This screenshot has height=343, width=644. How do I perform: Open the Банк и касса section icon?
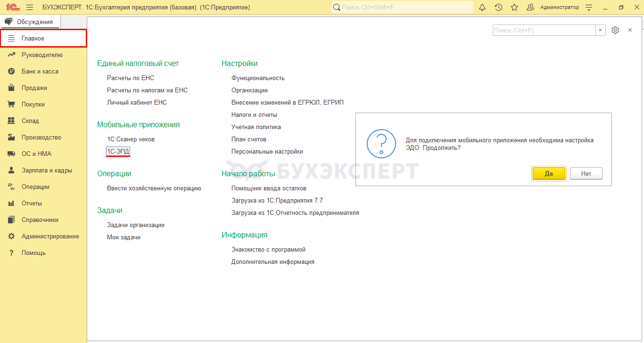click(12, 72)
